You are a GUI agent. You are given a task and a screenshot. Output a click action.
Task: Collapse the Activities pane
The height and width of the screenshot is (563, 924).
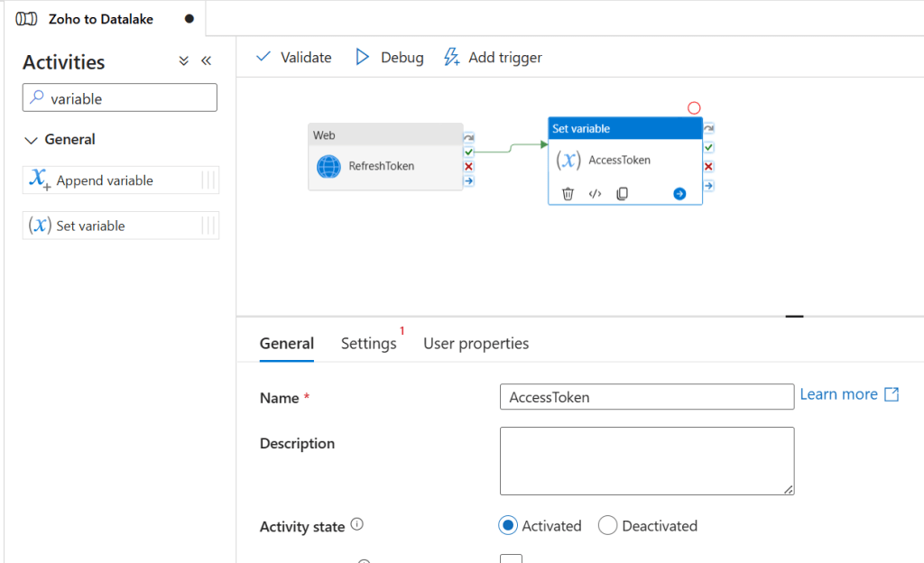(x=206, y=61)
